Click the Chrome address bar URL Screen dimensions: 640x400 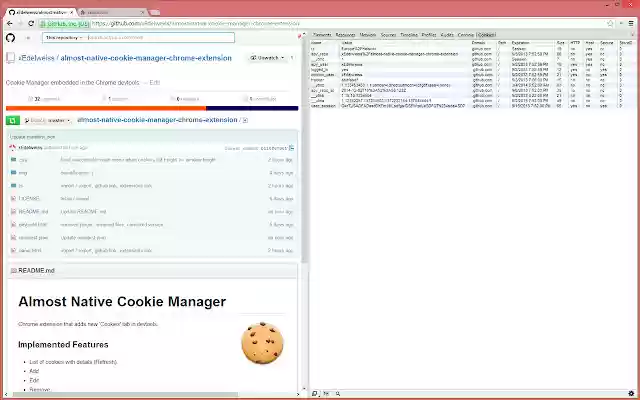196,24
